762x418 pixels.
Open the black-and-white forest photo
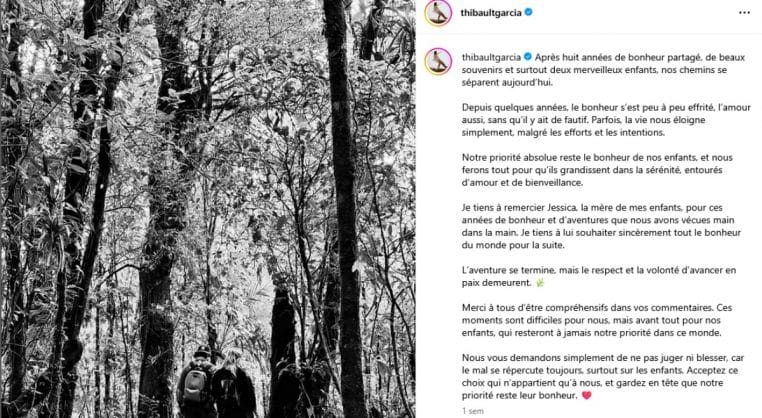(x=208, y=209)
